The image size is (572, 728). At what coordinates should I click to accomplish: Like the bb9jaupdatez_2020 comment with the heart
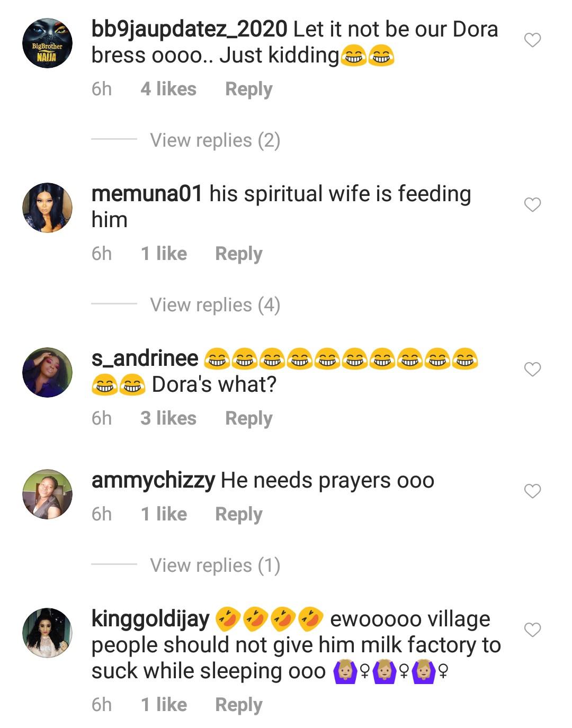[532, 40]
